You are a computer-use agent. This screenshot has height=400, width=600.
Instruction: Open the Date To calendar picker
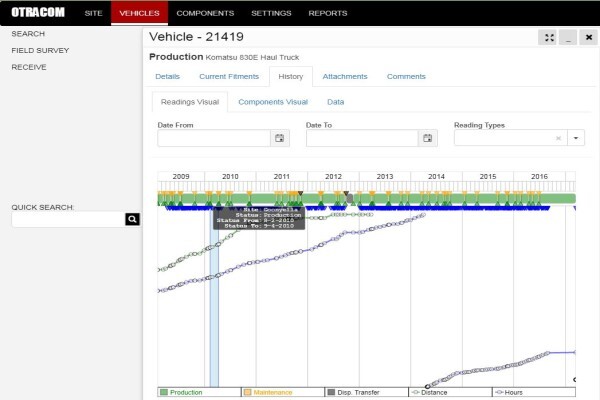(x=428, y=138)
